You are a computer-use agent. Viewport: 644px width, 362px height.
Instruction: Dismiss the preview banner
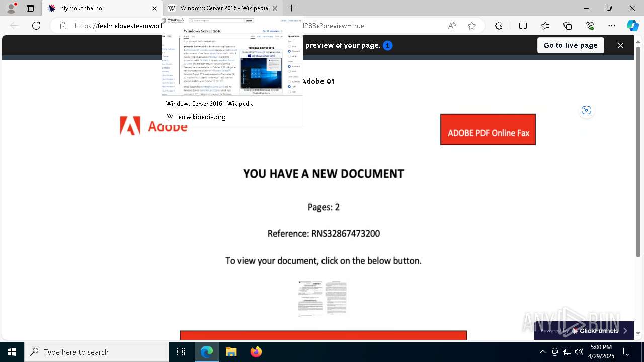pyautogui.click(x=620, y=45)
